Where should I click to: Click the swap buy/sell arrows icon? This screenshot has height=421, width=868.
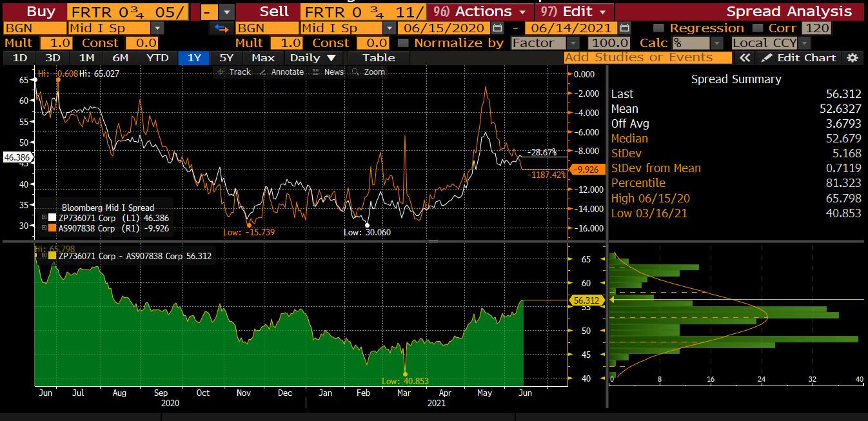[222, 28]
